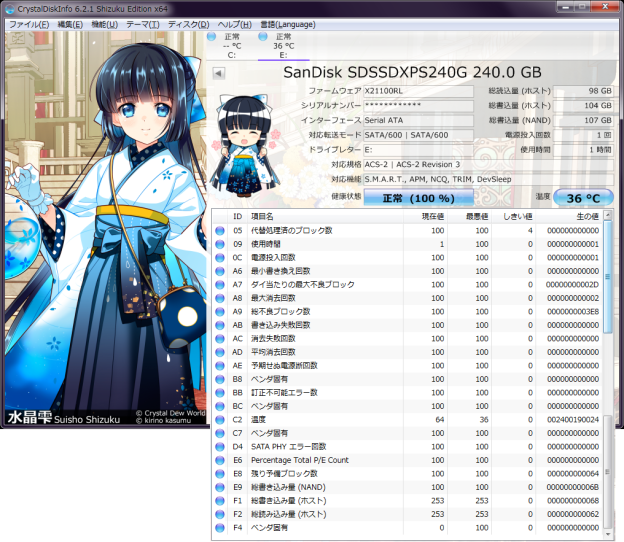
Task: Click status orb icon for attribute F4
Action: click(x=220, y=528)
